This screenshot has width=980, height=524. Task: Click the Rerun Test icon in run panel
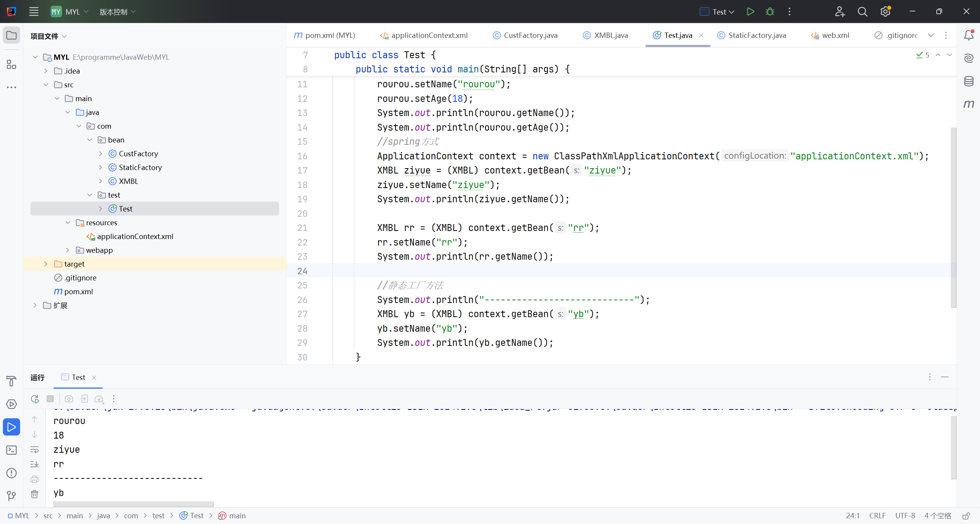35,399
